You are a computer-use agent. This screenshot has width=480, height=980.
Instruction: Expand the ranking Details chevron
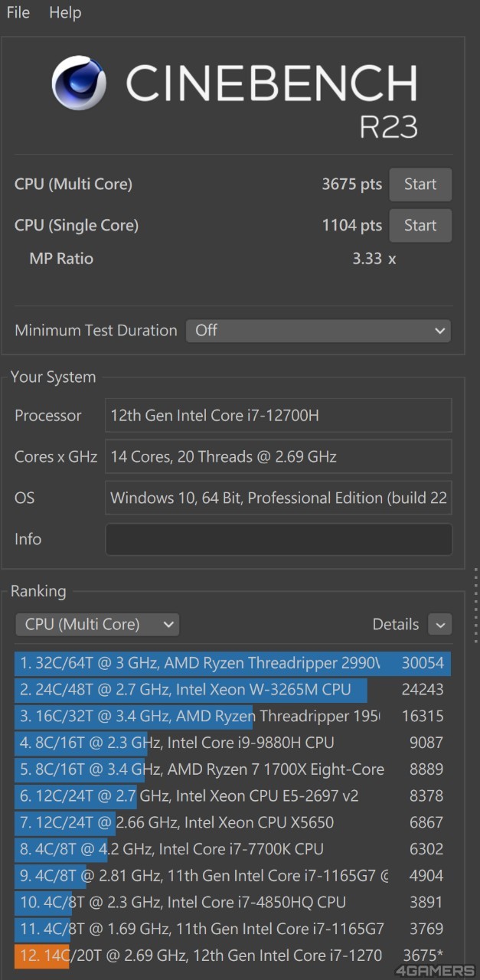[x=440, y=625]
